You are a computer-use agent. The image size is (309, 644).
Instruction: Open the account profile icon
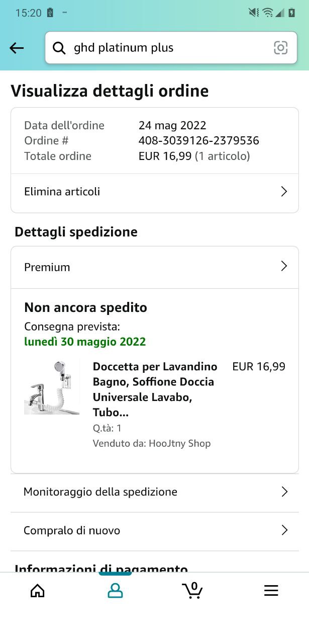pos(115,591)
